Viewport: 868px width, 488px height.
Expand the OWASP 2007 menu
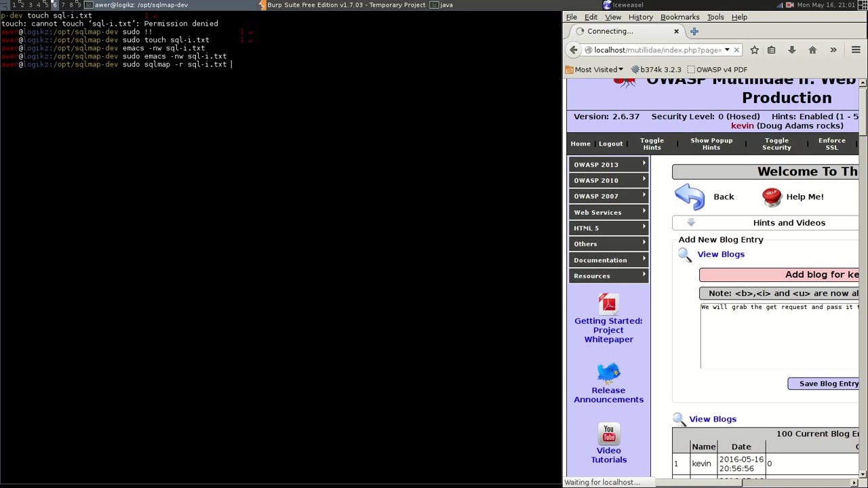[x=608, y=196]
